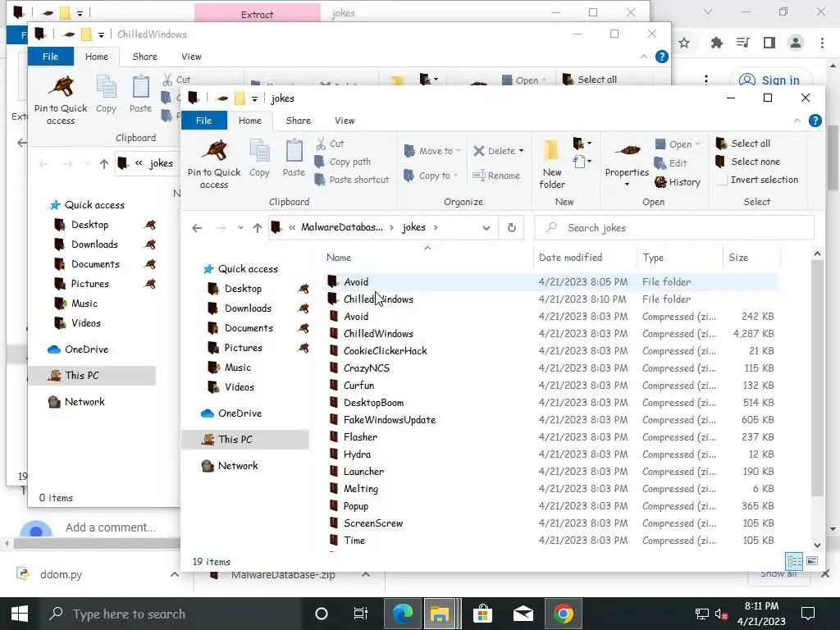The height and width of the screenshot is (630, 840).
Task: Select Network in jokes window navigation pane
Action: pos(238,466)
